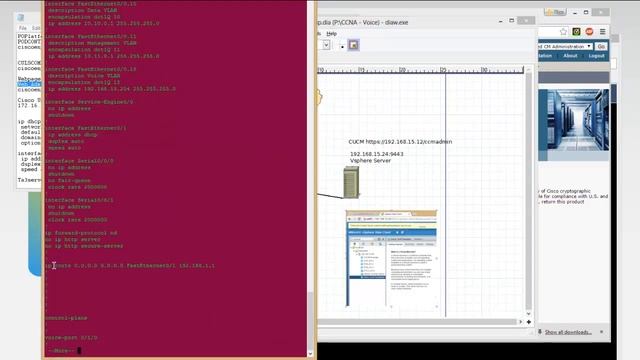
Task: Click the Dia vertical scrollbar down arrow
Action: click(529, 313)
